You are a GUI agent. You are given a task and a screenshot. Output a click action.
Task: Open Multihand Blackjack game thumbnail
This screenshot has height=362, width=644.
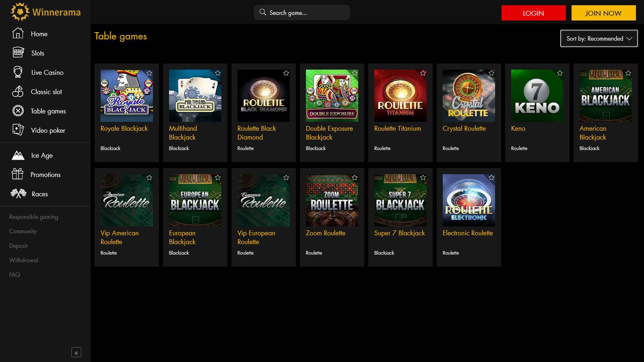point(195,96)
